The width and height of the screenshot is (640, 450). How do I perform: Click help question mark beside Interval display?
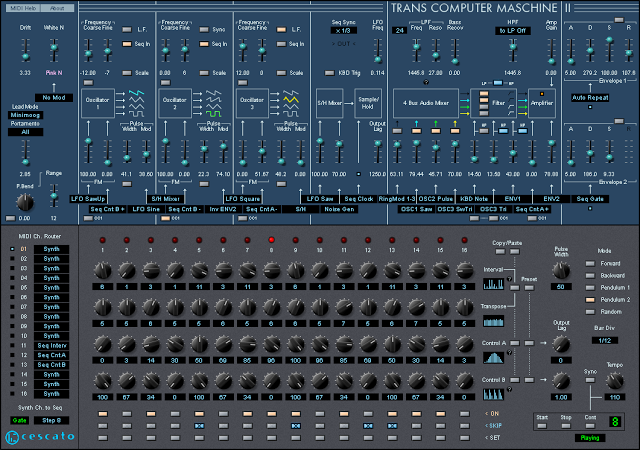(x=509, y=279)
